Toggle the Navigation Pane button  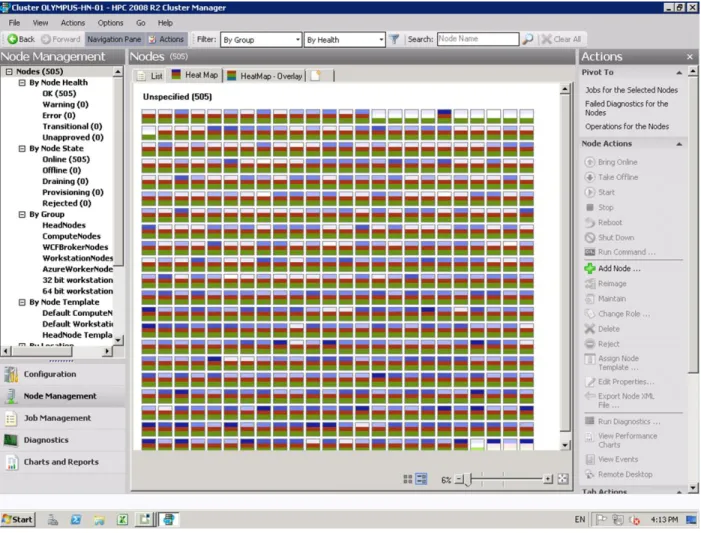(114, 39)
